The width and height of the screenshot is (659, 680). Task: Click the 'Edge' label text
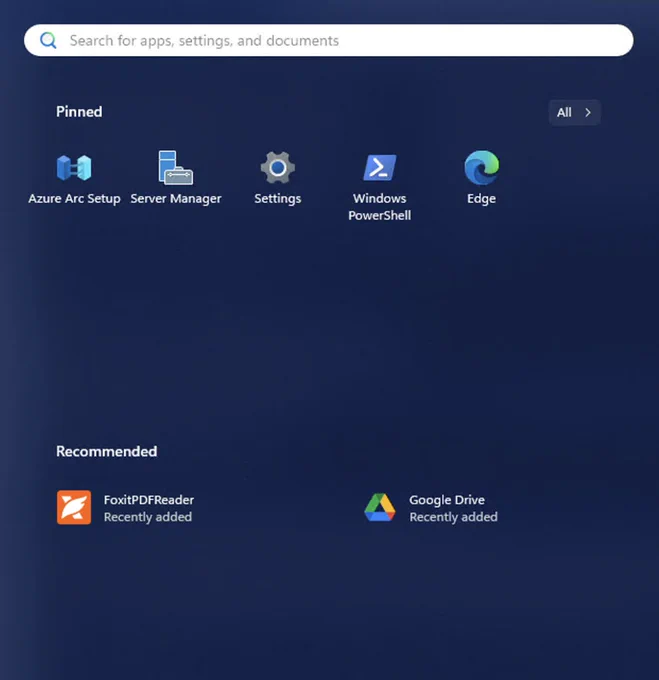coord(481,199)
